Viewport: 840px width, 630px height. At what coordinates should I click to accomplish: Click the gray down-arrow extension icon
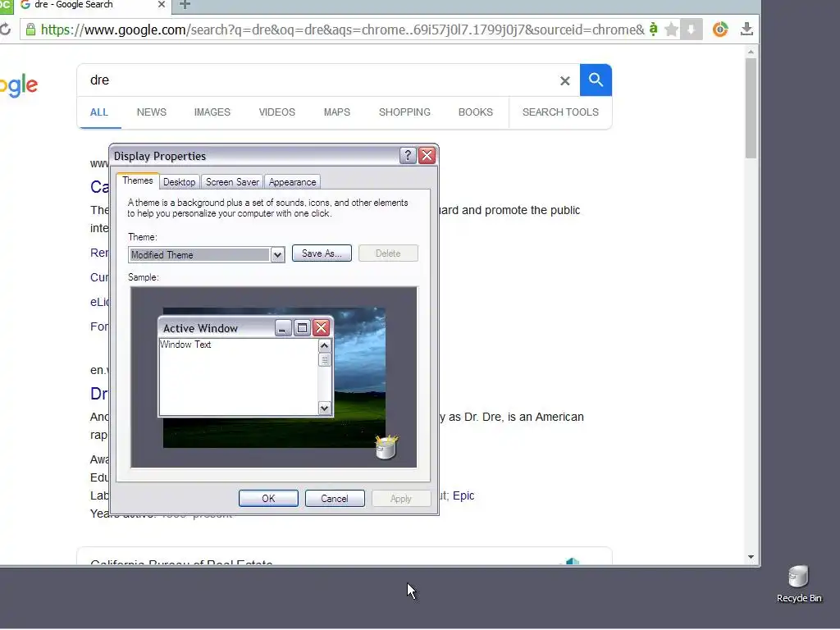691,29
